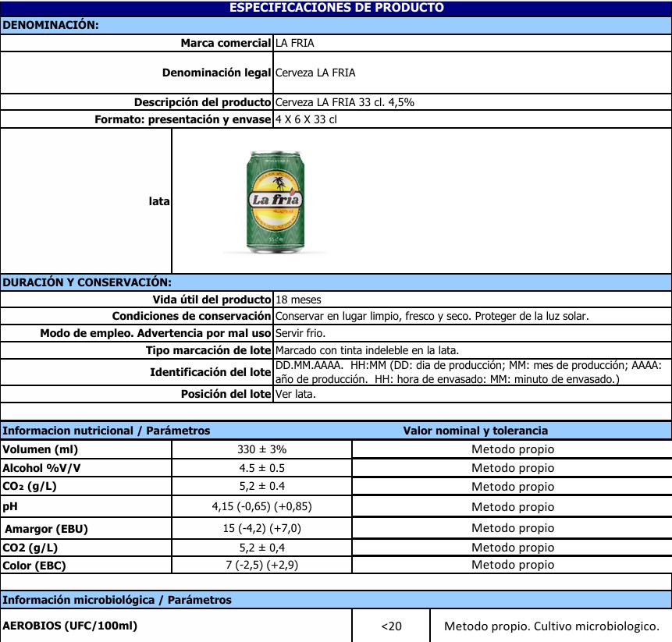Image resolution: width=672 pixels, height=642 pixels.
Task: Click the Marca comercial value LA FRIA
Action: coord(295,43)
